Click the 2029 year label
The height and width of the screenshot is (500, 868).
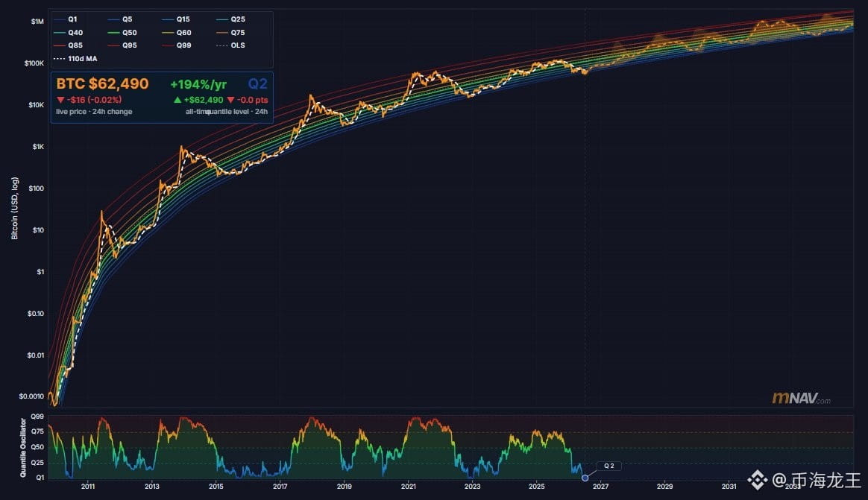[665, 487]
